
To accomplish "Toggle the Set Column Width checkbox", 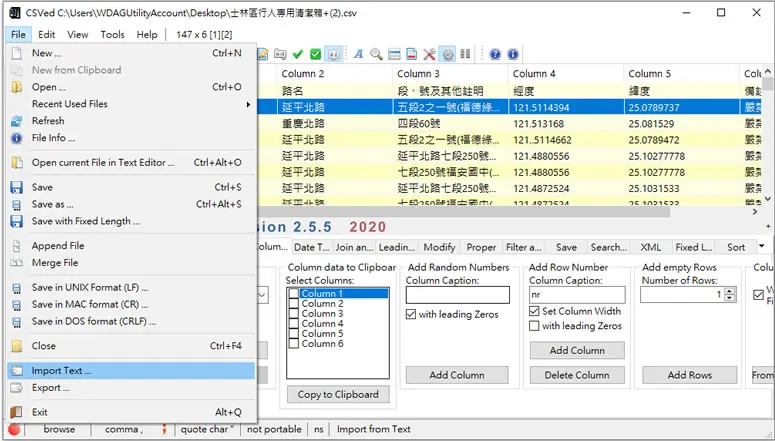I will click(534, 311).
